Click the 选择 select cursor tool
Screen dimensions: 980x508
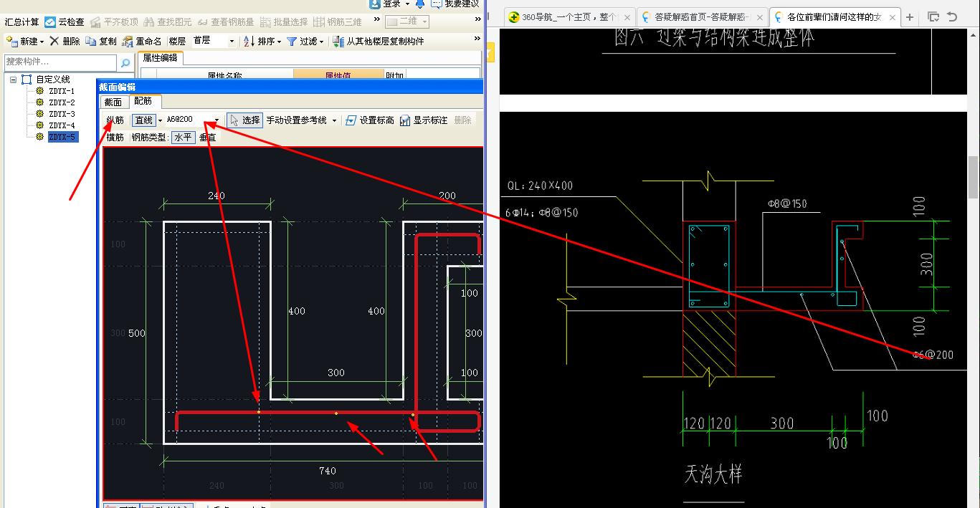click(244, 120)
